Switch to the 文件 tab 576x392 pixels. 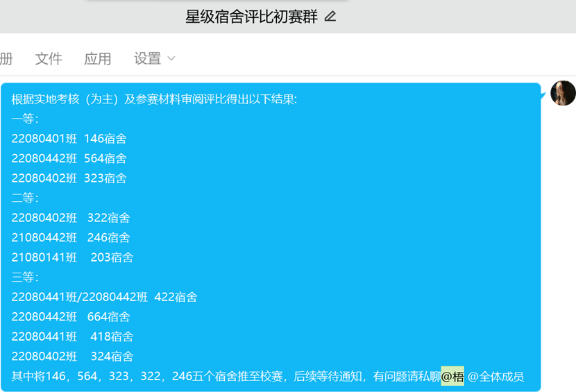coord(49,59)
